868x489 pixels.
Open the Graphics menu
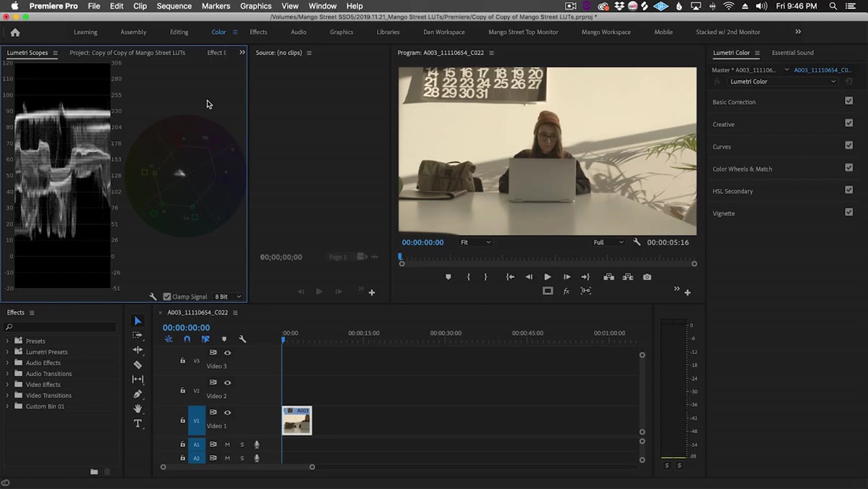[x=255, y=6]
